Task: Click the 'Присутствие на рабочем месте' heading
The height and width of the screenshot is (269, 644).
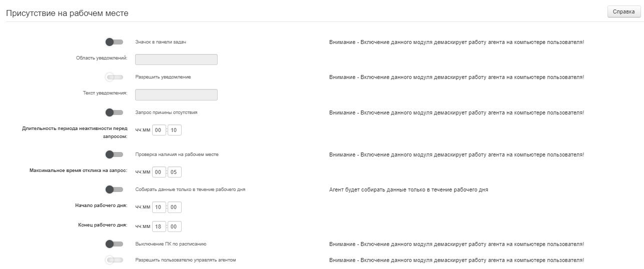Action: 67,13
